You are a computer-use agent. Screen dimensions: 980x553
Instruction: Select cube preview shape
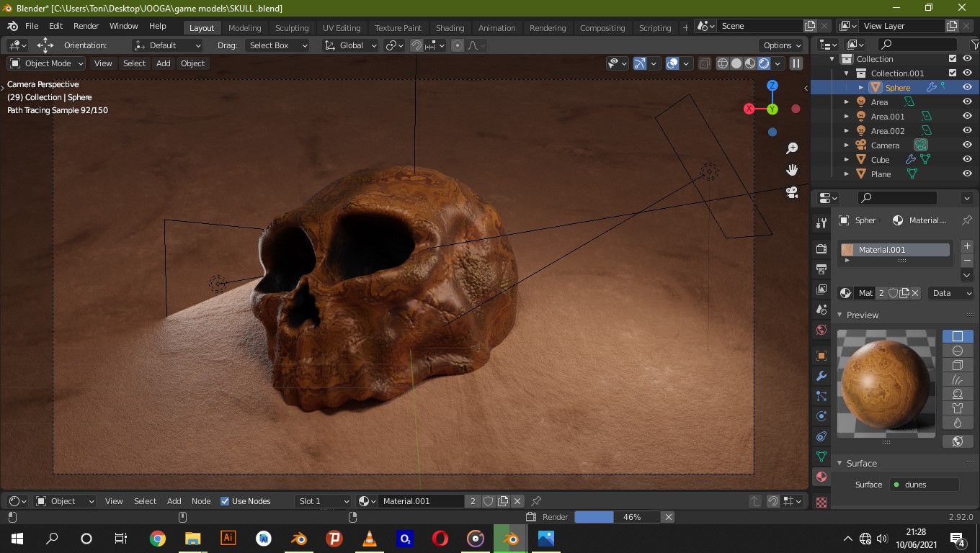click(x=958, y=365)
